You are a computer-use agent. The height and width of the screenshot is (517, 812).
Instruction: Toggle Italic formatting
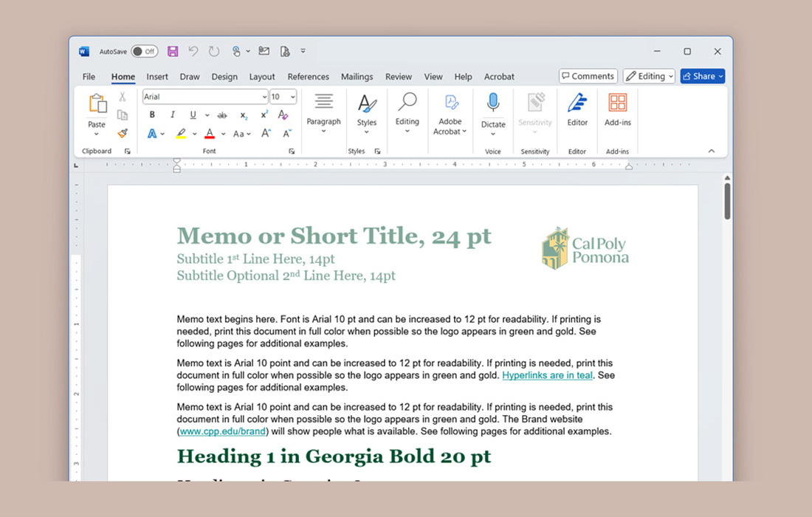[x=173, y=114]
